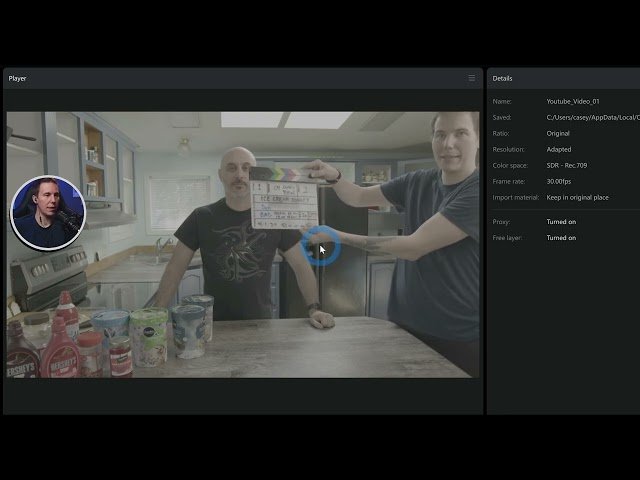Toggle the Proxy Turned on setting

pyautogui.click(x=561, y=221)
